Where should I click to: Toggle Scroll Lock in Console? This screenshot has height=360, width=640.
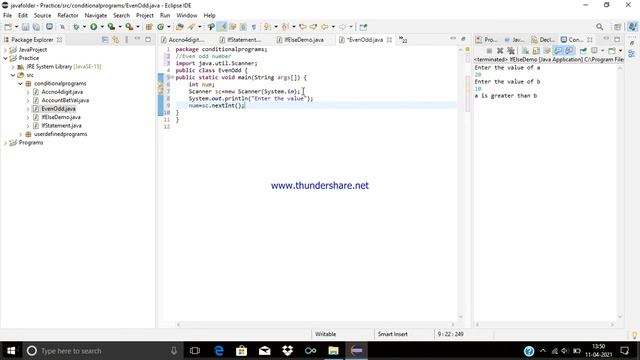click(x=536, y=51)
